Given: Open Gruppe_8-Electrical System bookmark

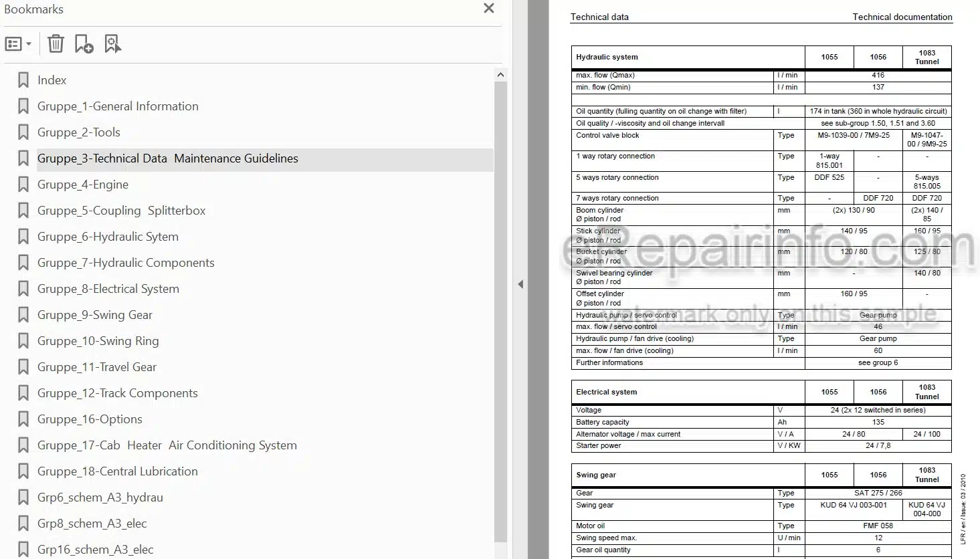Looking at the screenshot, I should (108, 289).
